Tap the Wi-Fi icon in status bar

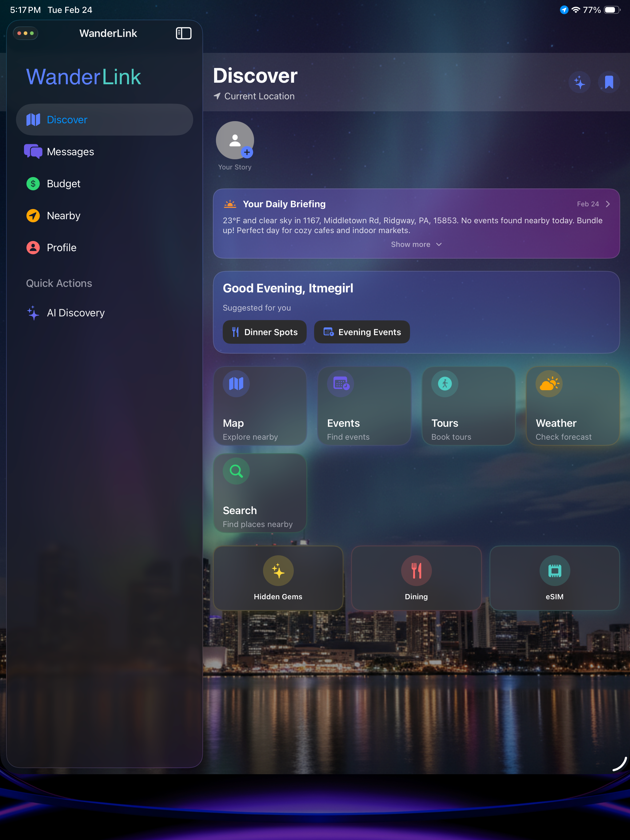576,10
